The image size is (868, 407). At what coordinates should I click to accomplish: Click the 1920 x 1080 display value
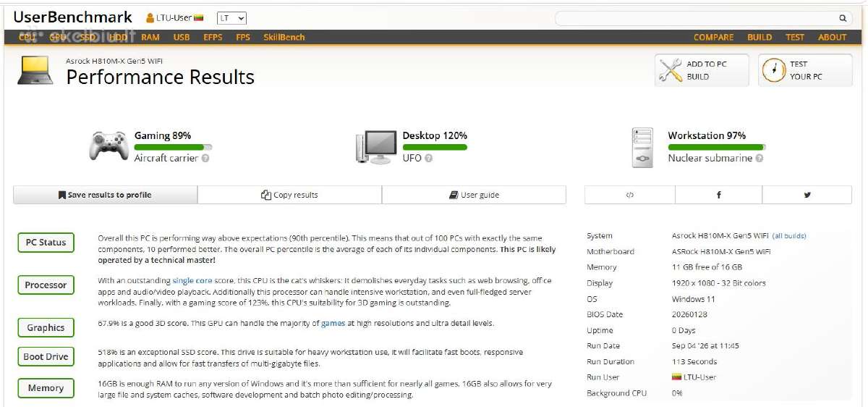click(x=718, y=283)
